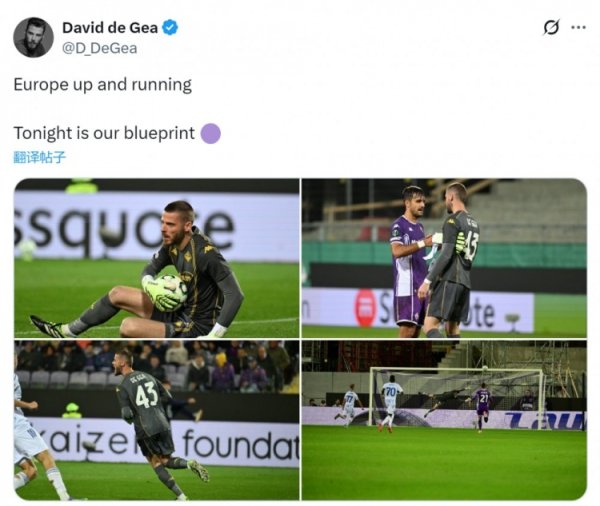Click the "ssquare" ad board behind the goalkeeper
The height and width of the screenshot is (506, 600).
pos(123,229)
